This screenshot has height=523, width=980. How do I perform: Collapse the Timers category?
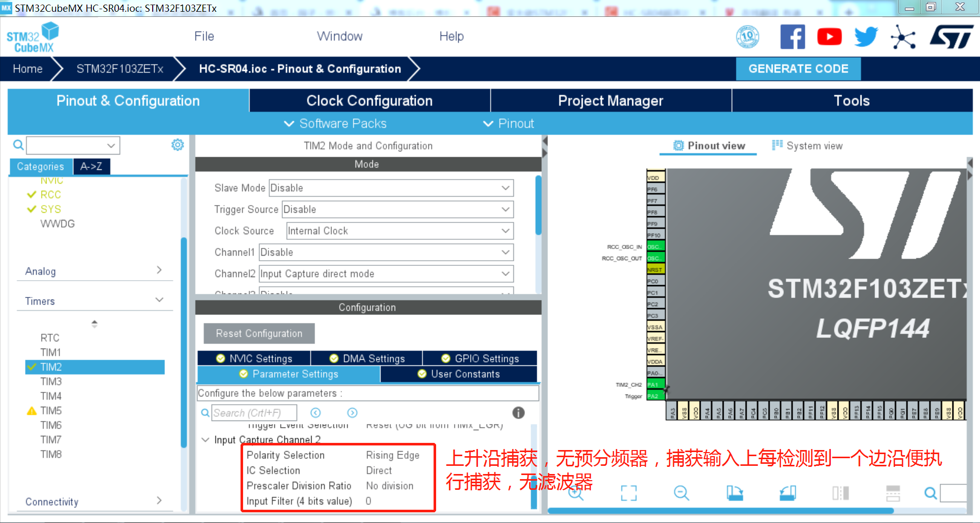click(94, 301)
